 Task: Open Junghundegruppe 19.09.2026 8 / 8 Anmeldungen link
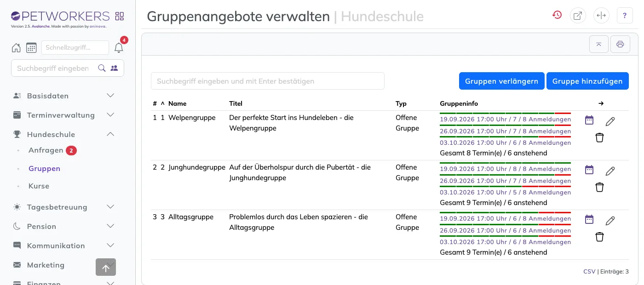[x=506, y=169]
